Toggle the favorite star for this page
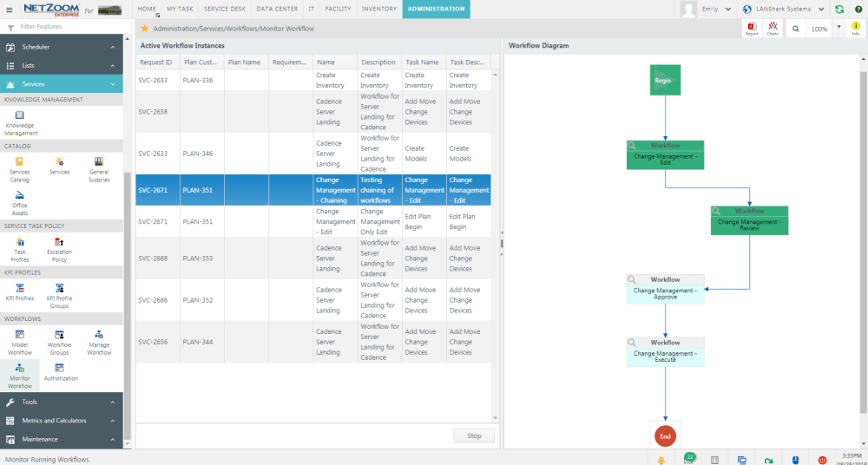Image resolution: width=868 pixels, height=465 pixels. (x=145, y=29)
